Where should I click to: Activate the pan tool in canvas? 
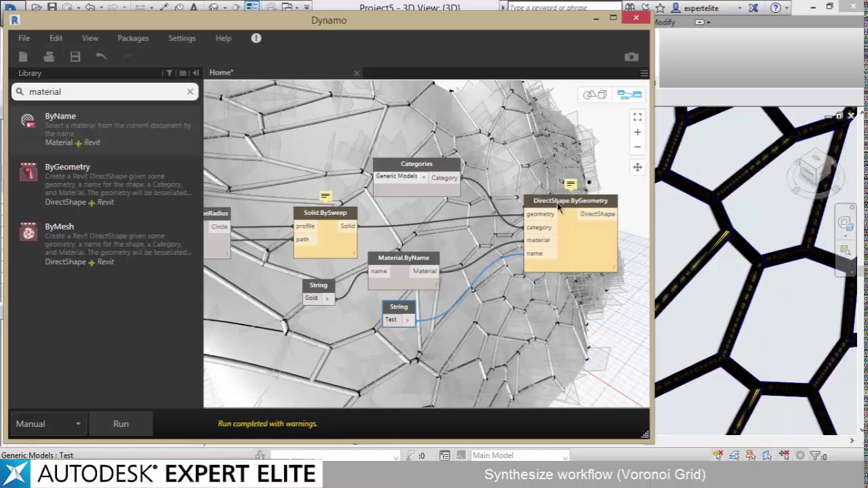tap(637, 167)
